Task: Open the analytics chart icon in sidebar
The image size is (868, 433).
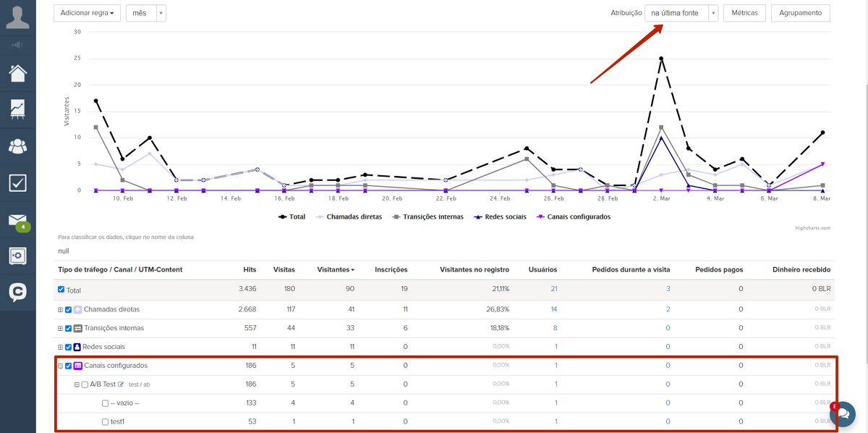Action: tap(17, 109)
